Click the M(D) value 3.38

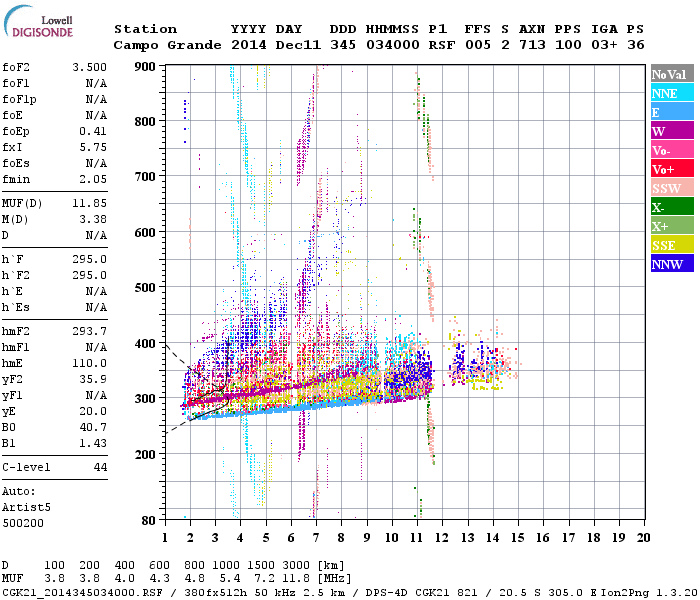[x=93, y=219]
